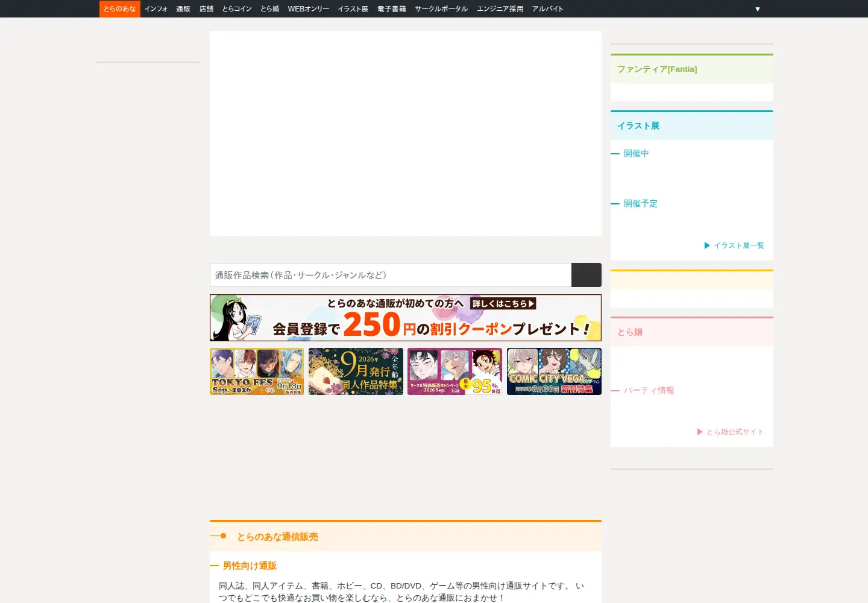Open the 95% サークル特価販売キャンペーン banner
The image size is (868, 603).
[454, 371]
